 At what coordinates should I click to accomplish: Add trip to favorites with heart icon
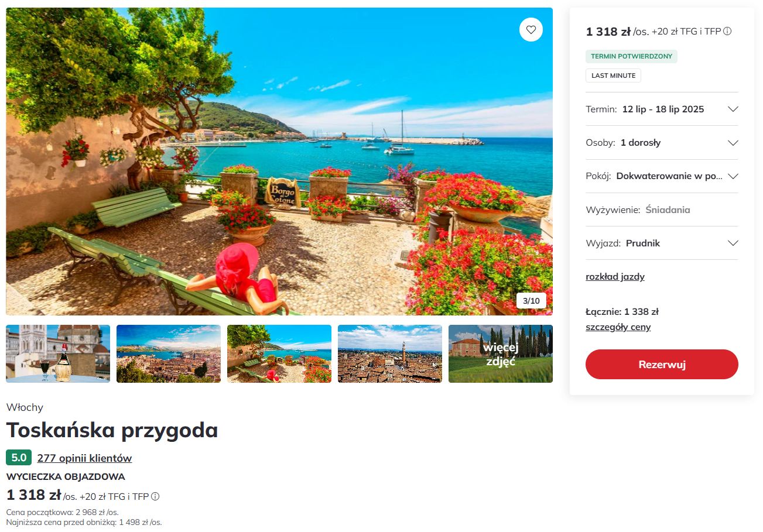coord(531,29)
